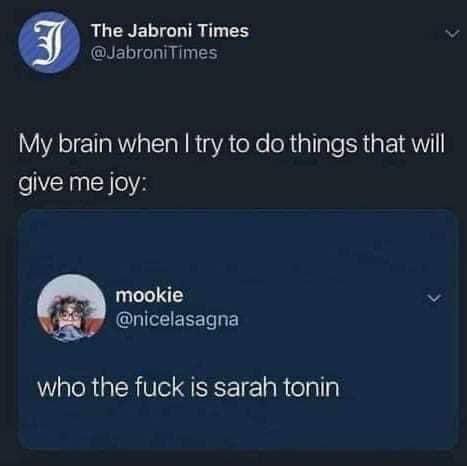
Task: Expand the Jabroni Times tweet options chevron
Action: click(453, 34)
